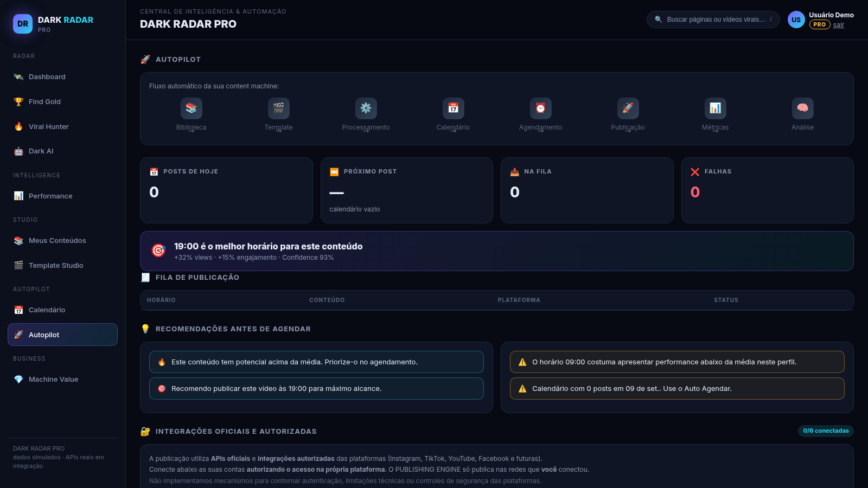868x488 pixels.
Task: Click the Integrações lock icon
Action: pos(145,432)
